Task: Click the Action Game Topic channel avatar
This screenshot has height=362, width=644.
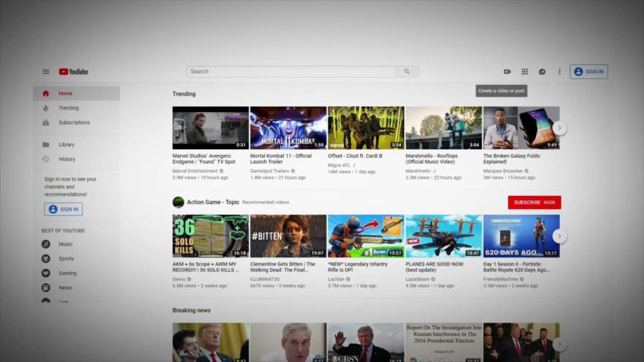Action: click(x=179, y=203)
